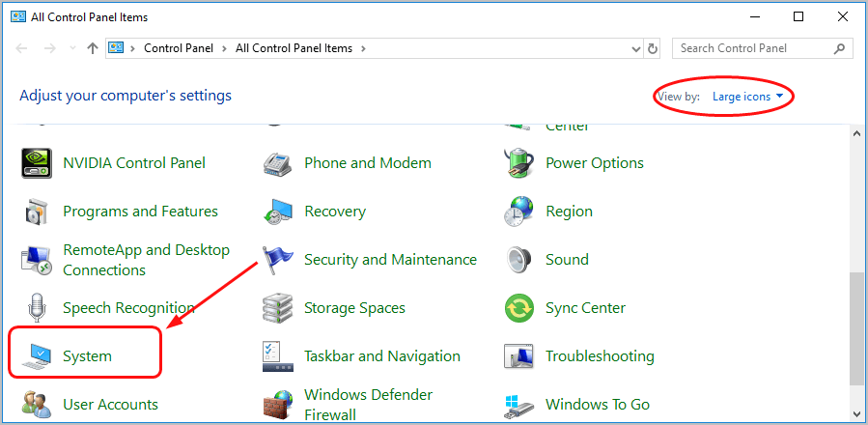Screen dimensions: 868x425
Task: Open Sync Center link
Action: [585, 308]
